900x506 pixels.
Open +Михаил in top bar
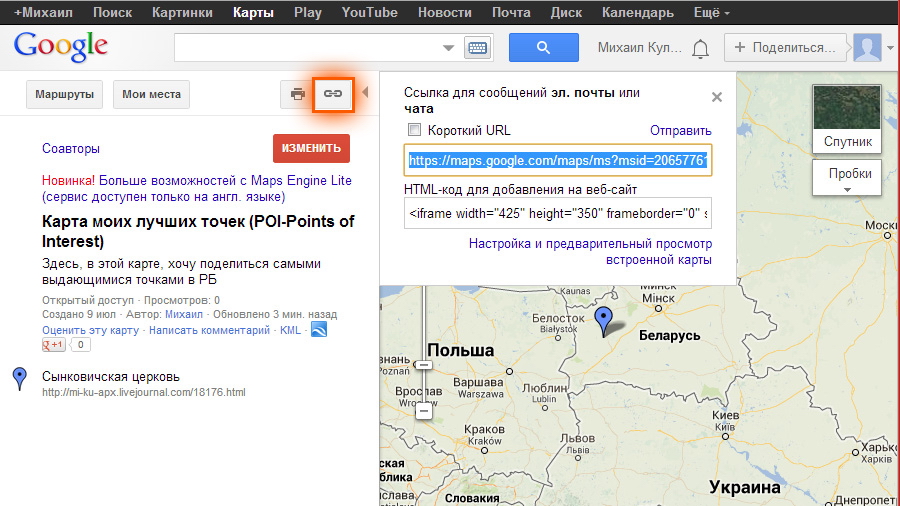(44, 13)
